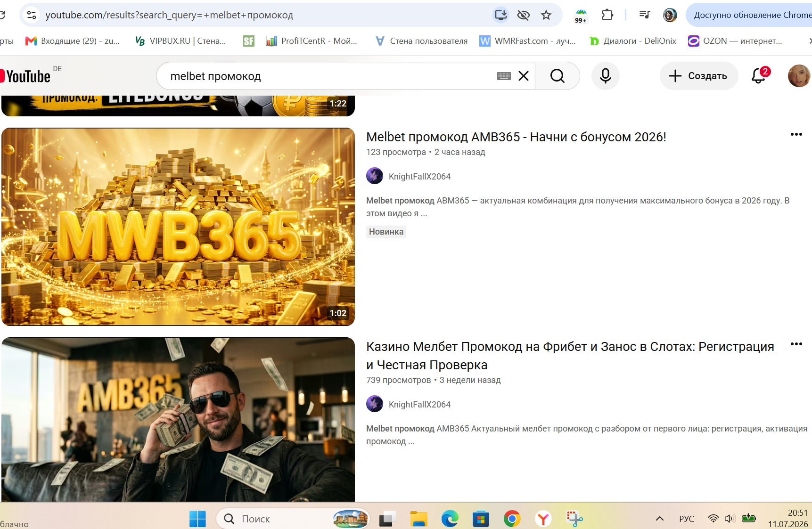Click the '123 просмотра' view count text
The height and width of the screenshot is (529, 812).
click(x=396, y=152)
